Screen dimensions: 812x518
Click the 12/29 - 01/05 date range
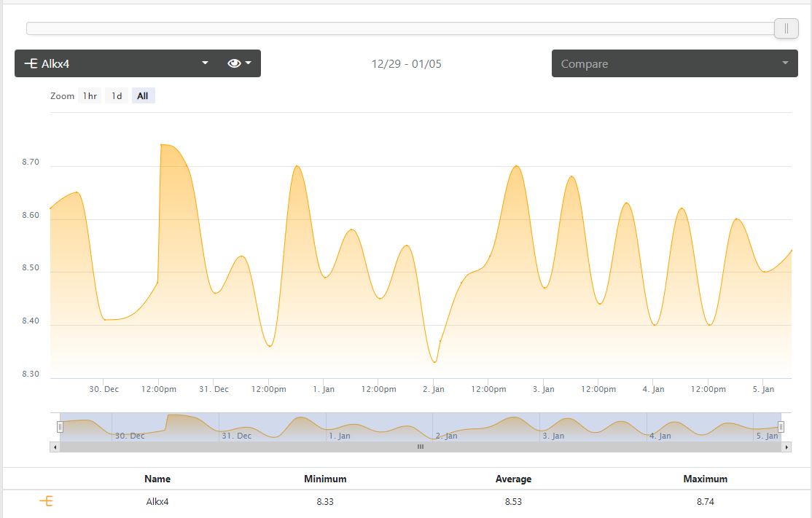[x=406, y=63]
